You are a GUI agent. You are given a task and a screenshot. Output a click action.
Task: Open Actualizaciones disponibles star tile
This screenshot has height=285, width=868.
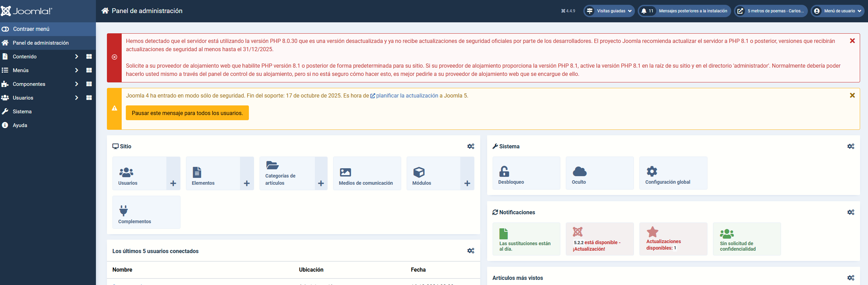673,239
